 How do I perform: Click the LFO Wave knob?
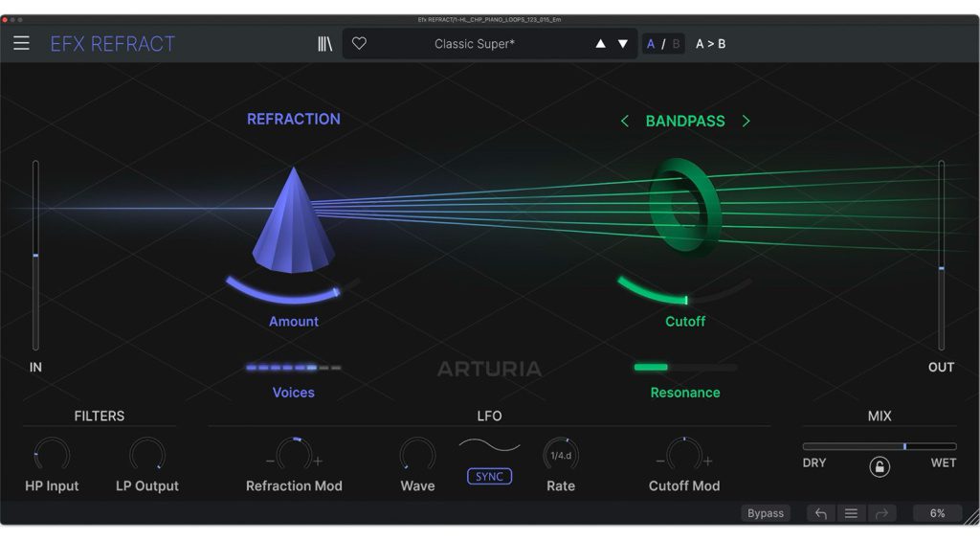(417, 455)
